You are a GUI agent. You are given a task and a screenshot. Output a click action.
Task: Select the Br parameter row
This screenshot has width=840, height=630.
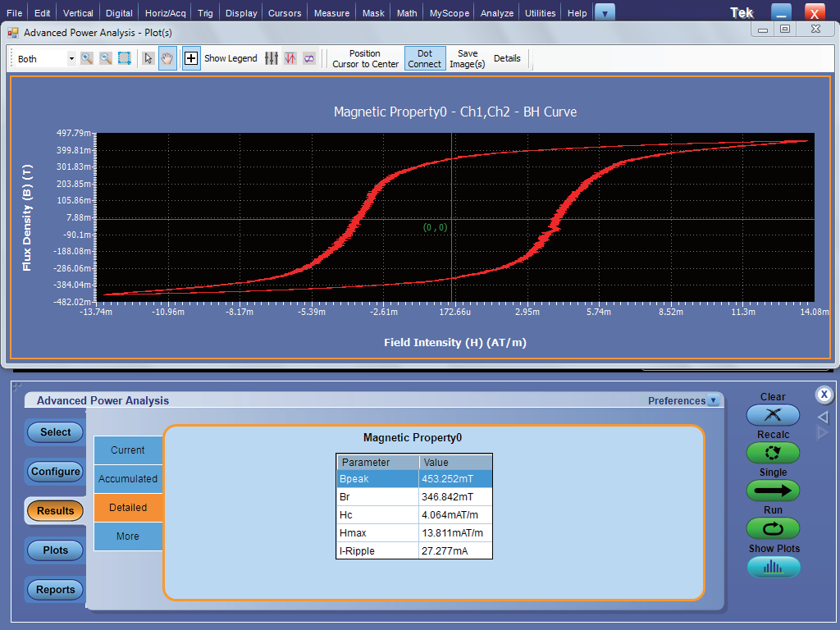[x=414, y=496]
